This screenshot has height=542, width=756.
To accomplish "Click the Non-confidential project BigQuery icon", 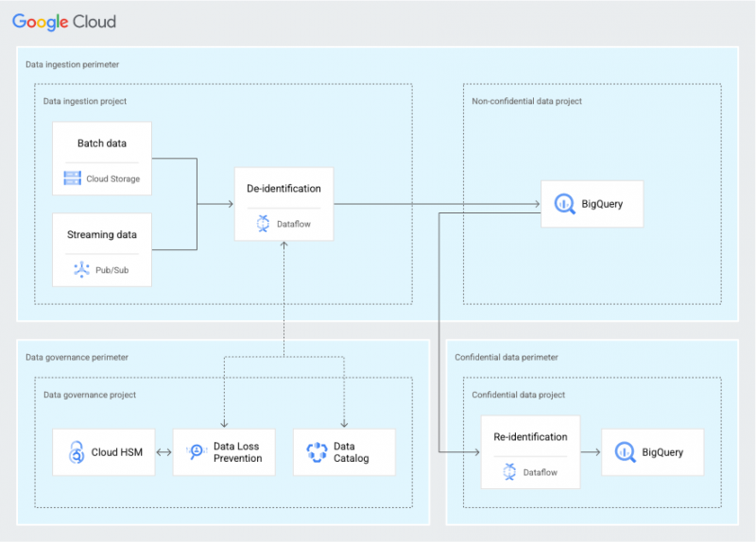I will click(564, 204).
